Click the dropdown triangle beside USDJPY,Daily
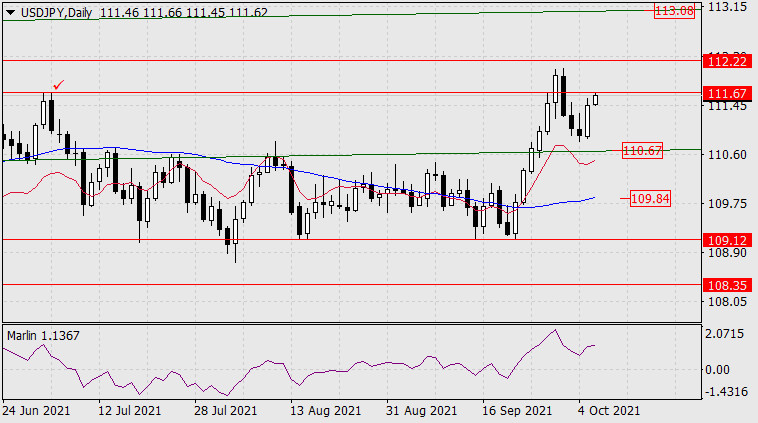Screen dimensions: 758x423 coord(10,13)
